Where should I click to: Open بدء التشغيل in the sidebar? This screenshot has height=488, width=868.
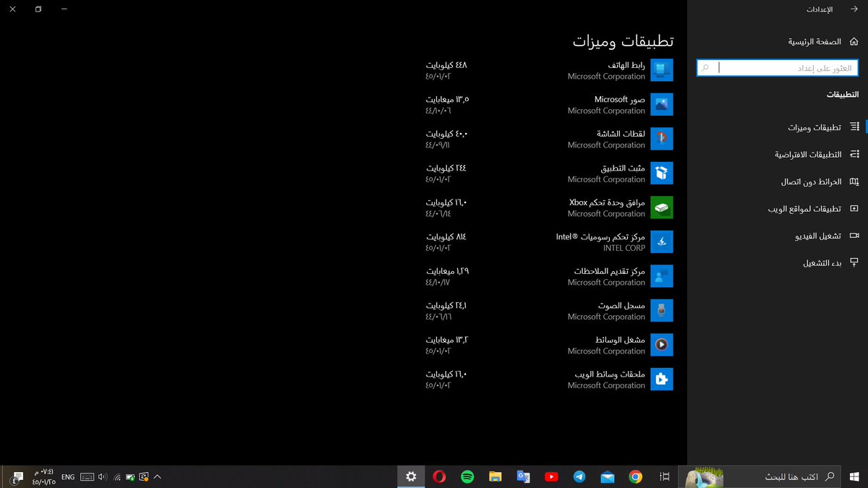point(778,263)
